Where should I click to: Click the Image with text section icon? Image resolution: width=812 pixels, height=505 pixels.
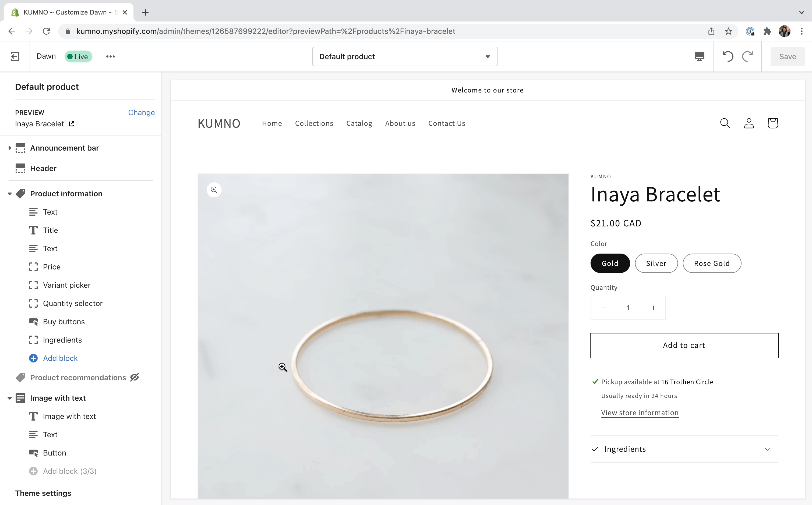pos(20,398)
